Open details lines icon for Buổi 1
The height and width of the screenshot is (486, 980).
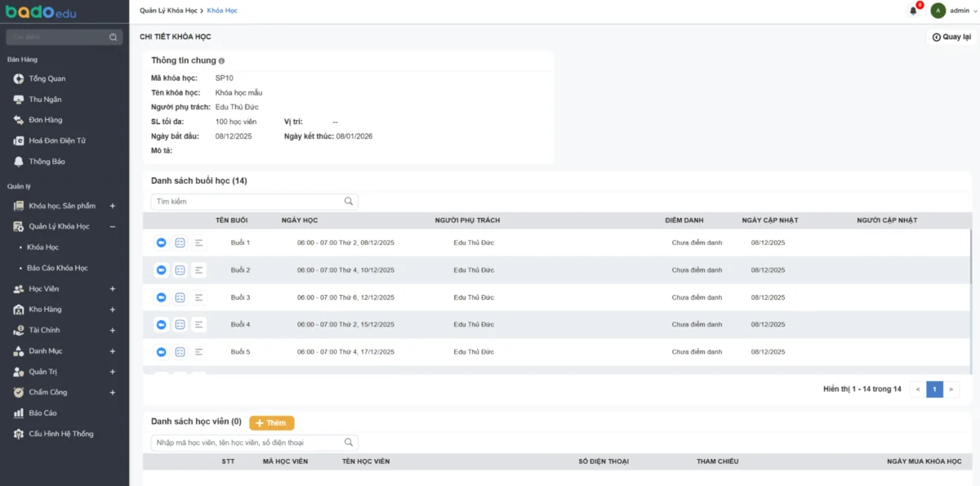click(198, 243)
